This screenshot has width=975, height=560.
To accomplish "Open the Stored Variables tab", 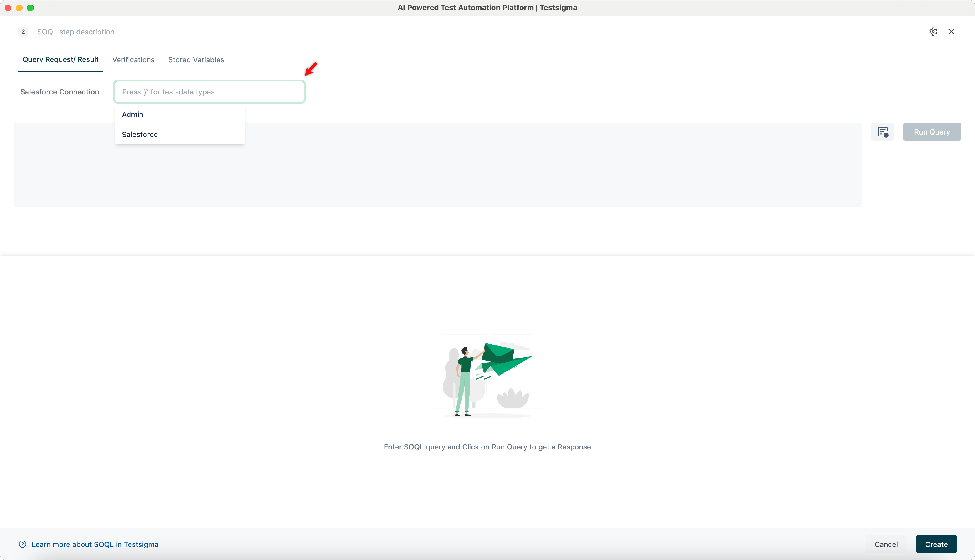I will click(x=196, y=59).
